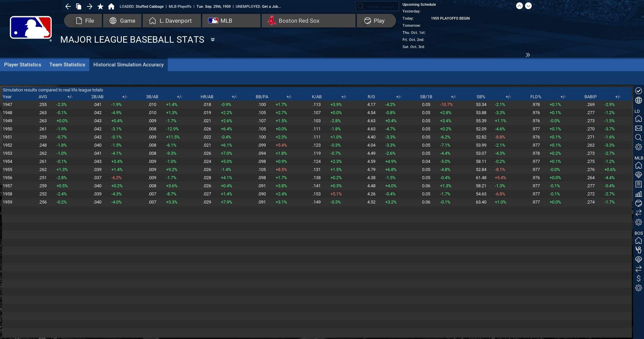Viewport: 644px width, 339px height.
Task: Click the back navigation arrow
Action: click(x=68, y=6)
